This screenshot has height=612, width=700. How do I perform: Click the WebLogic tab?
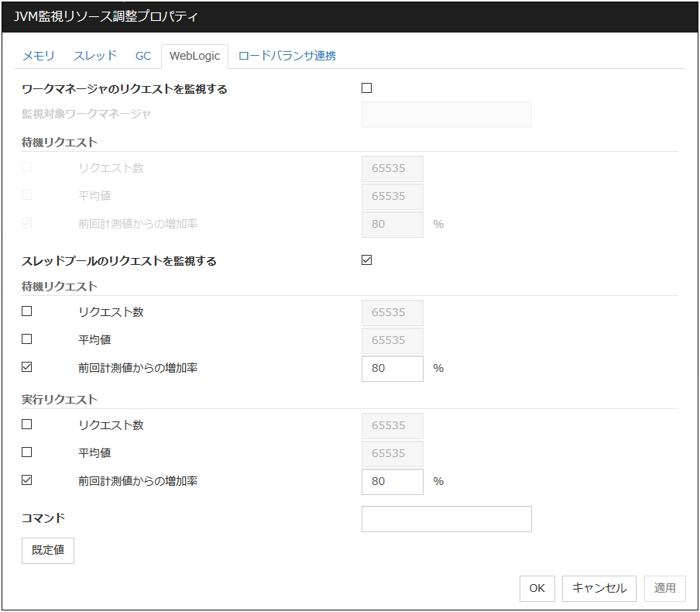pyautogui.click(x=194, y=56)
